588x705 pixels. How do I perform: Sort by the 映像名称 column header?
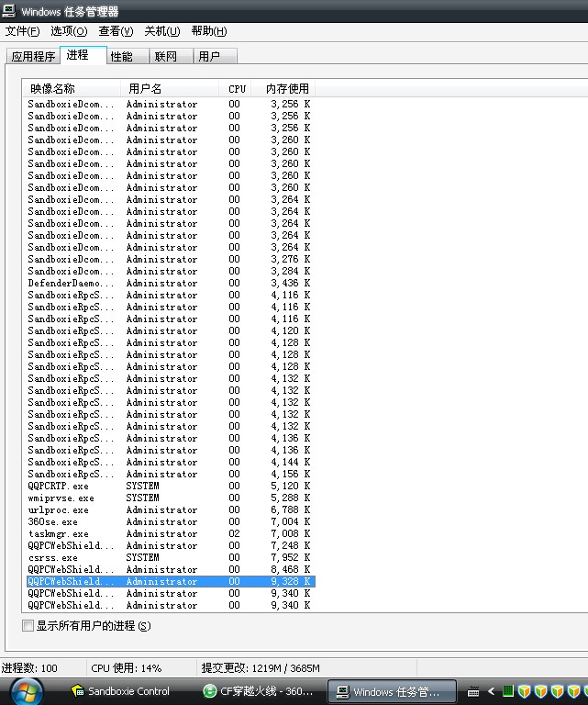tap(71, 88)
